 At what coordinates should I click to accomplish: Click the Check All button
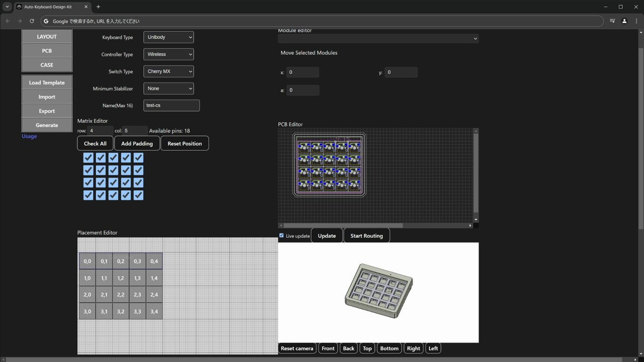(x=95, y=143)
